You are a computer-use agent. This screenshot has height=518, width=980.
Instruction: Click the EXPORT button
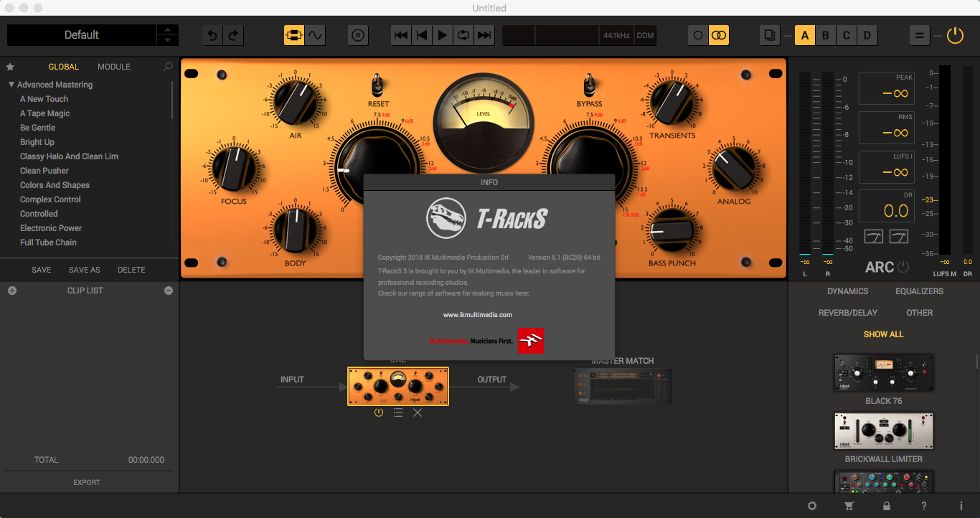87,482
